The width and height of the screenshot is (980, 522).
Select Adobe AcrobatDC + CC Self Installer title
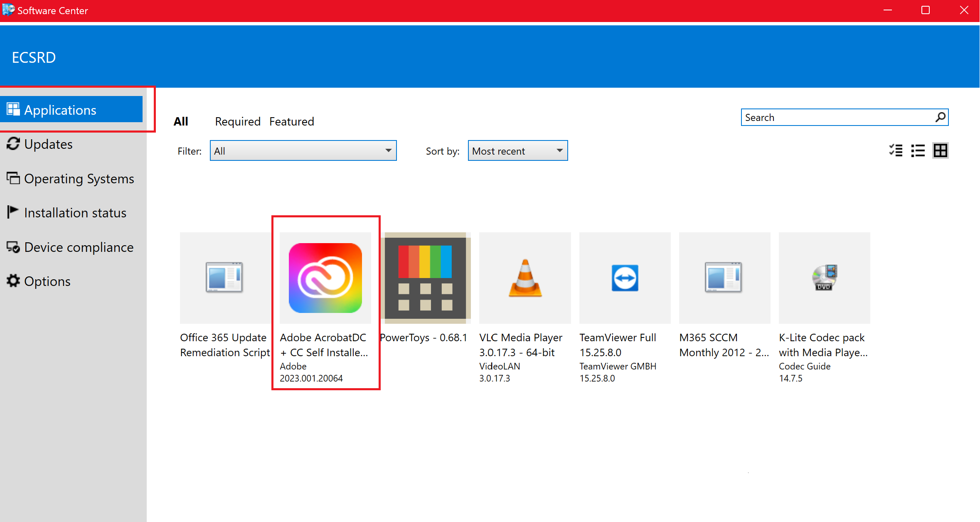(324, 345)
